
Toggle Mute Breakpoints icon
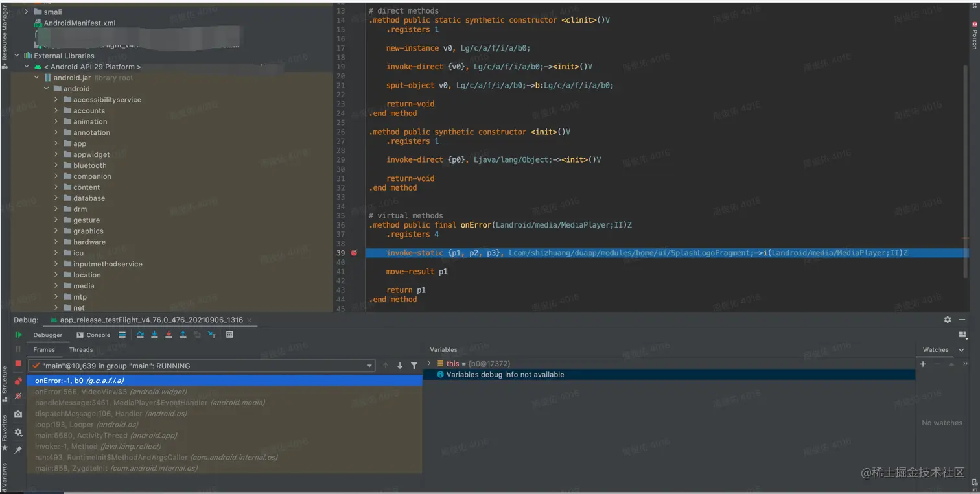pyautogui.click(x=18, y=395)
